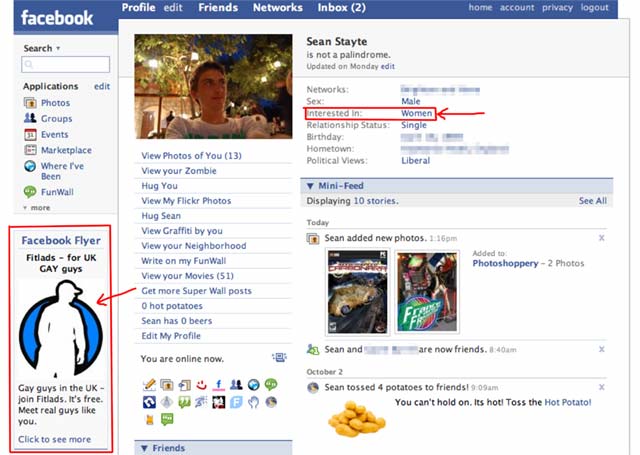
Task: Open Inbox (2) in top bar
Action: (342, 7)
